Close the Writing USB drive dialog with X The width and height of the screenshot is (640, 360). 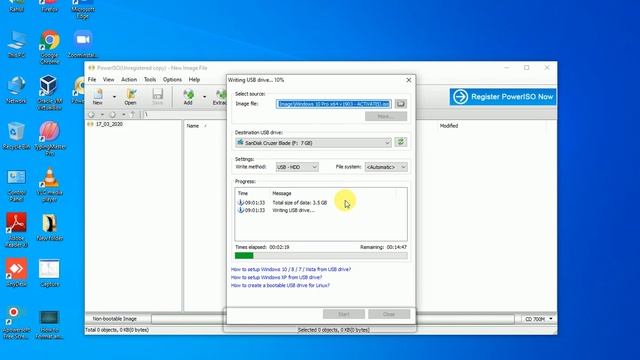point(409,80)
